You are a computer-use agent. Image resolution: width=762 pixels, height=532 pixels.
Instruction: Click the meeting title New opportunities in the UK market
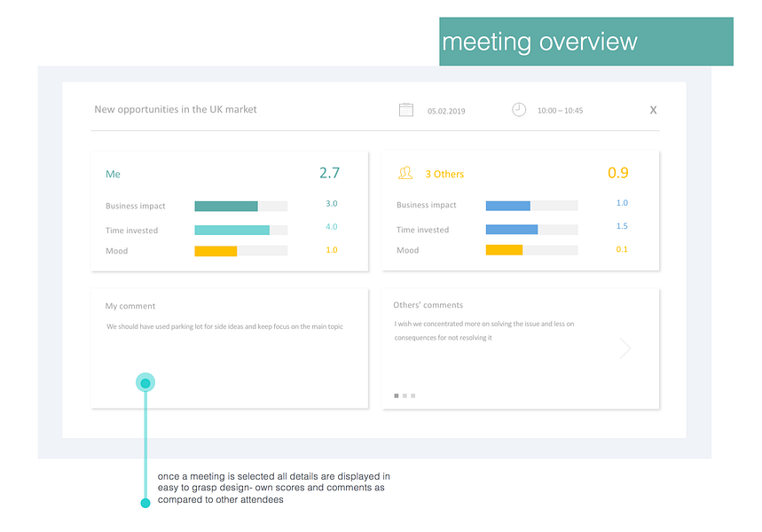[x=176, y=110]
